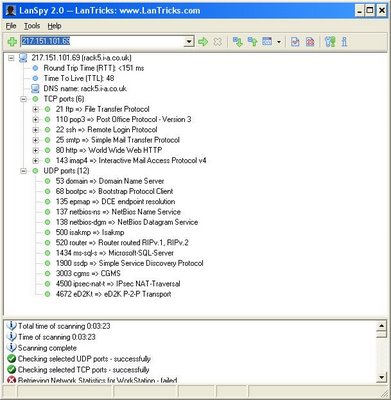Click the log pane scroll up arrow
The width and height of the screenshot is (391, 400).
(381, 325)
